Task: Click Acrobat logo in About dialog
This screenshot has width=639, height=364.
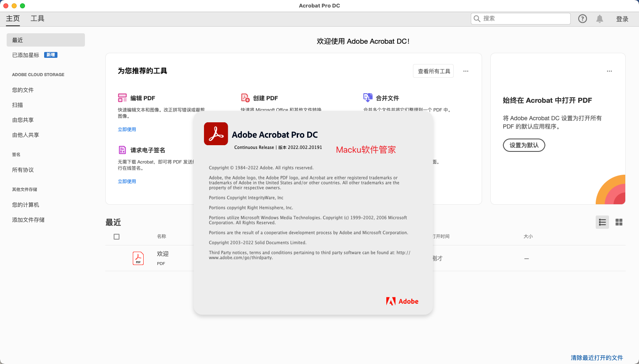Action: click(216, 134)
